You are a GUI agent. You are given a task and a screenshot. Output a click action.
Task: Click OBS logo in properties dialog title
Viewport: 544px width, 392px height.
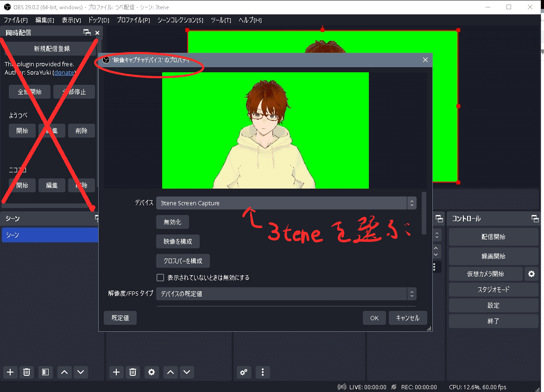(x=106, y=60)
